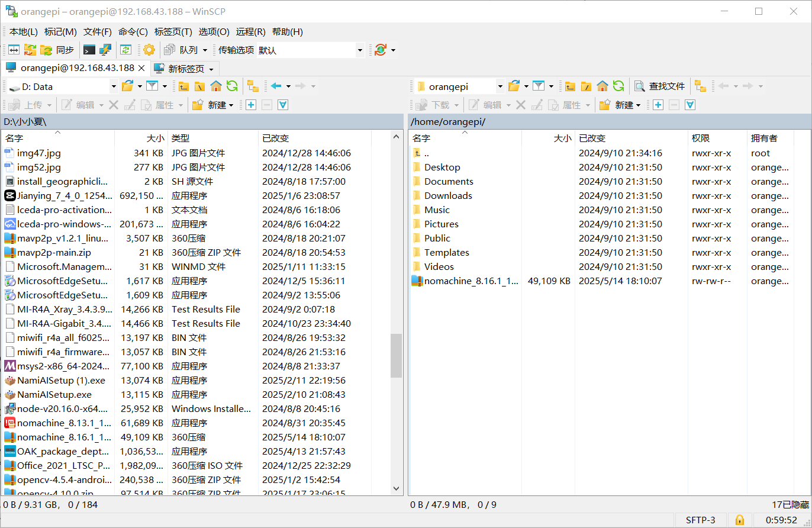Select the remote Desktop folder

click(x=442, y=168)
